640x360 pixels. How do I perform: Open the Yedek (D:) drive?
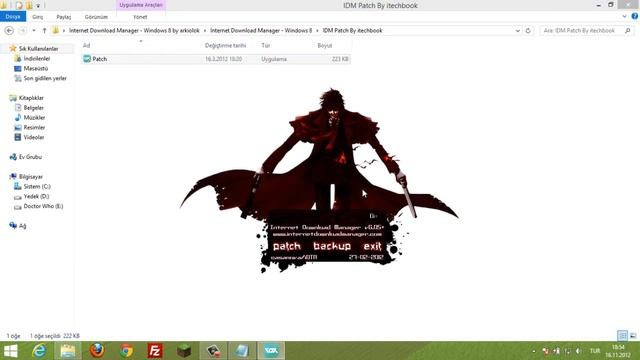36,196
